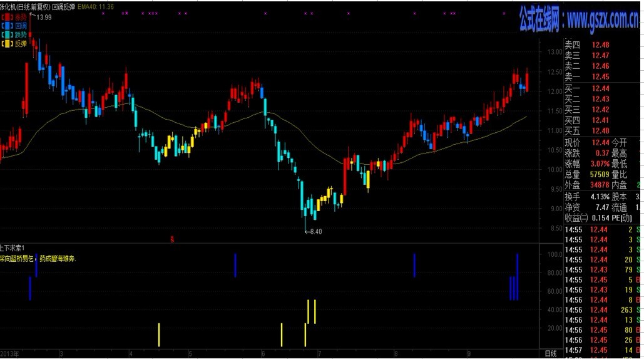The width and height of the screenshot is (644, 359).
Task: Click the 现价 12.44 current price value
Action: tap(600, 143)
